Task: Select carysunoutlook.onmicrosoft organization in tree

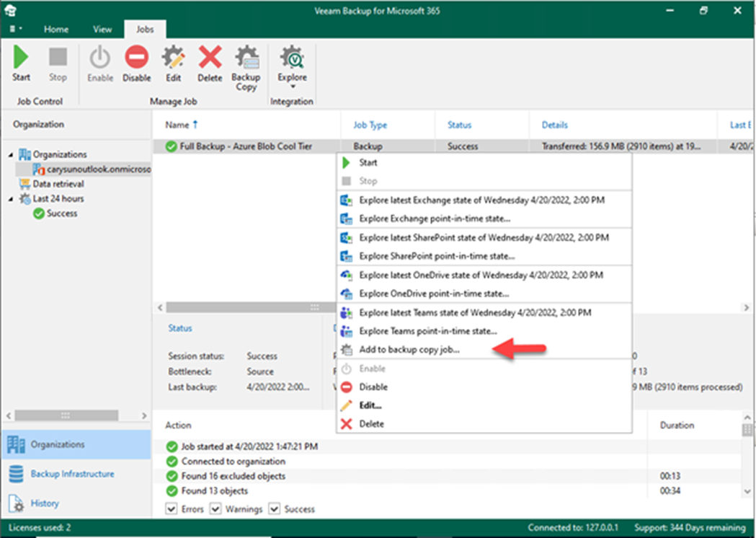Action: [x=92, y=169]
